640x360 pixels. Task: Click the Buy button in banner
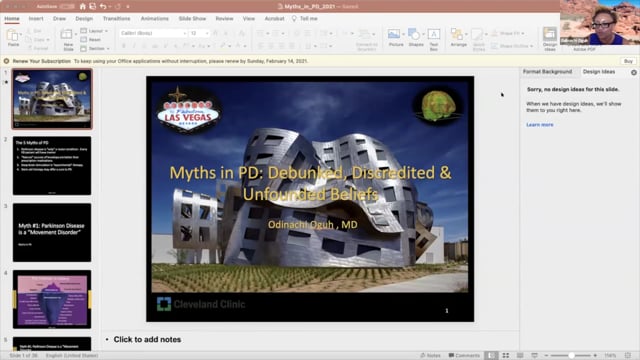[628, 61]
